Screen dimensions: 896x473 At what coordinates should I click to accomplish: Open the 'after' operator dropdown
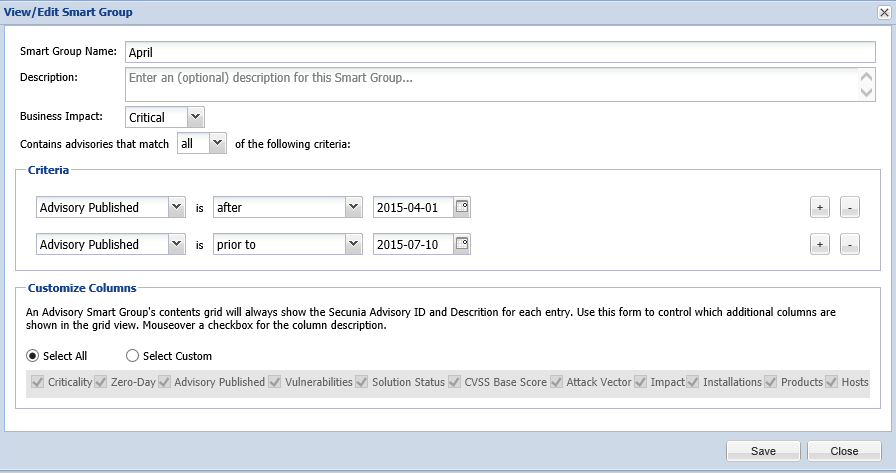352,208
